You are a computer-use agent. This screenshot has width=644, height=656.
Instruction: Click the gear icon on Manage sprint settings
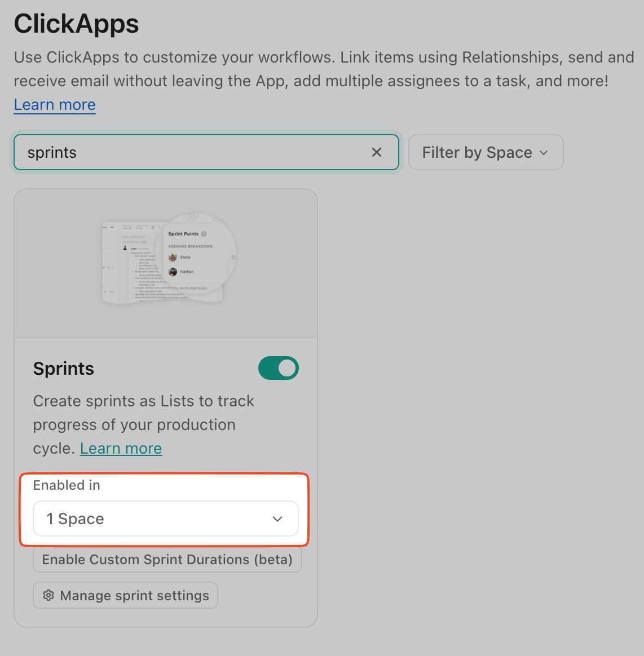[x=48, y=595]
